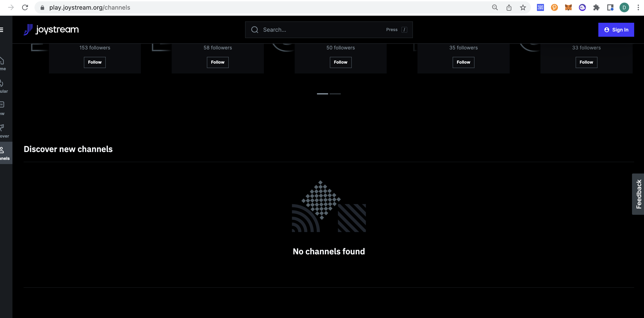Viewport: 644px width, 318px height.
Task: Click the search magnifier icon
Action: pyautogui.click(x=254, y=30)
